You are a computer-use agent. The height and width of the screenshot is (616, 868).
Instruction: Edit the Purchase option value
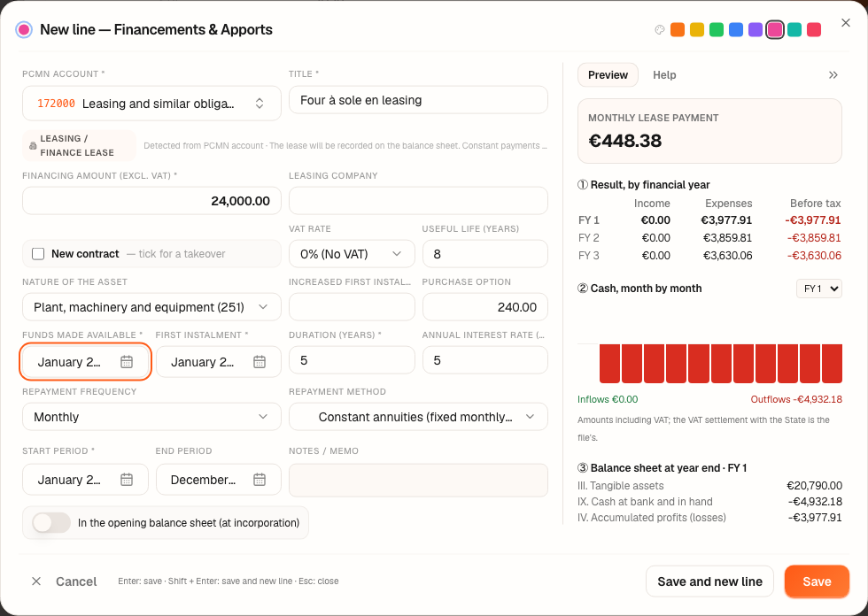pyautogui.click(x=485, y=307)
